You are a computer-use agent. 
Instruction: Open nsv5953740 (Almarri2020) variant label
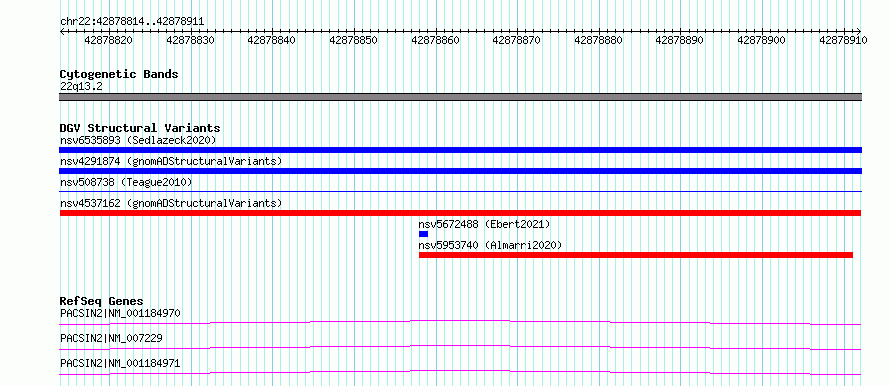pyautogui.click(x=490, y=245)
